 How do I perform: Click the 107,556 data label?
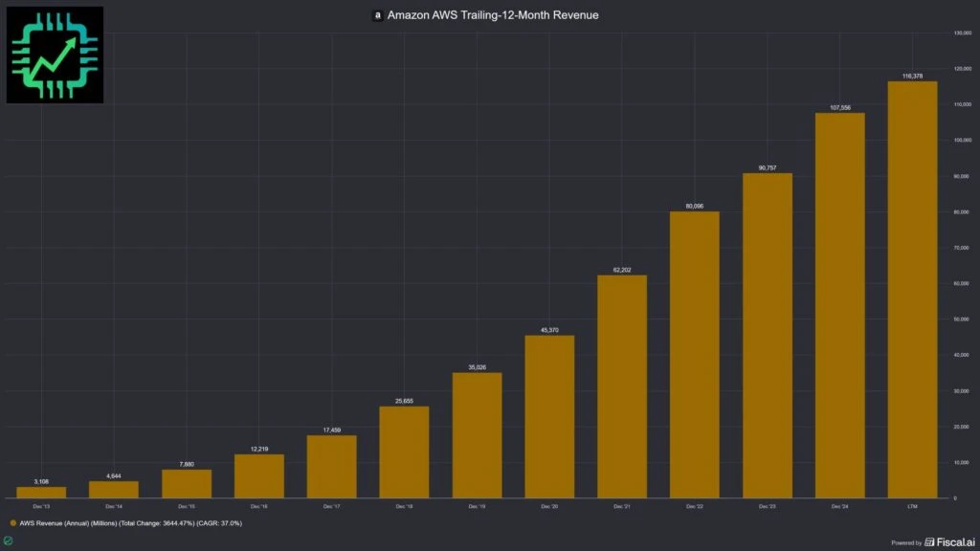coord(839,107)
